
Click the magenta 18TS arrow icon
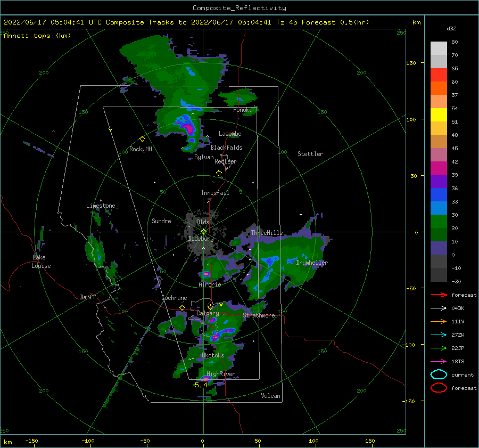click(439, 362)
